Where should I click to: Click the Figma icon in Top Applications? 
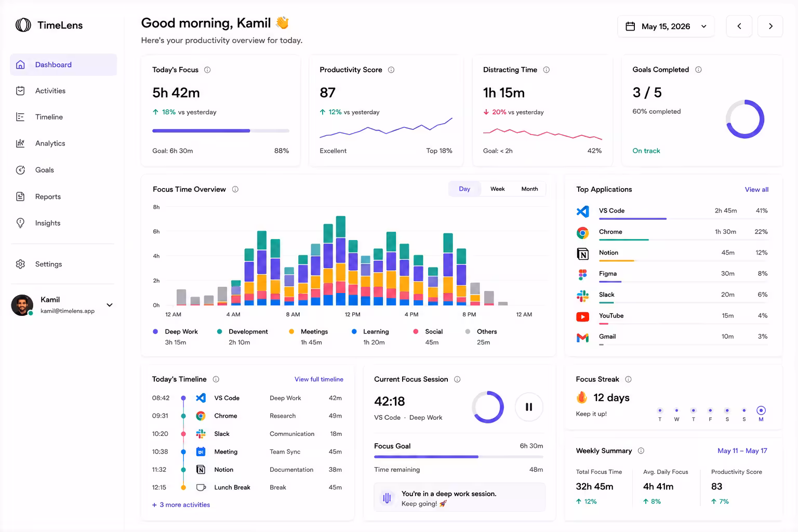pos(583,274)
